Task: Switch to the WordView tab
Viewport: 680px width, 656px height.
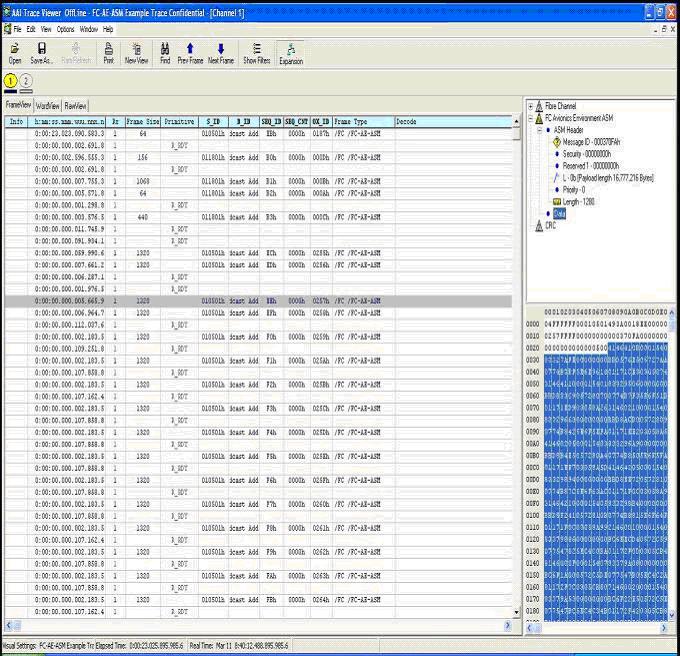Action: pyautogui.click(x=47, y=105)
